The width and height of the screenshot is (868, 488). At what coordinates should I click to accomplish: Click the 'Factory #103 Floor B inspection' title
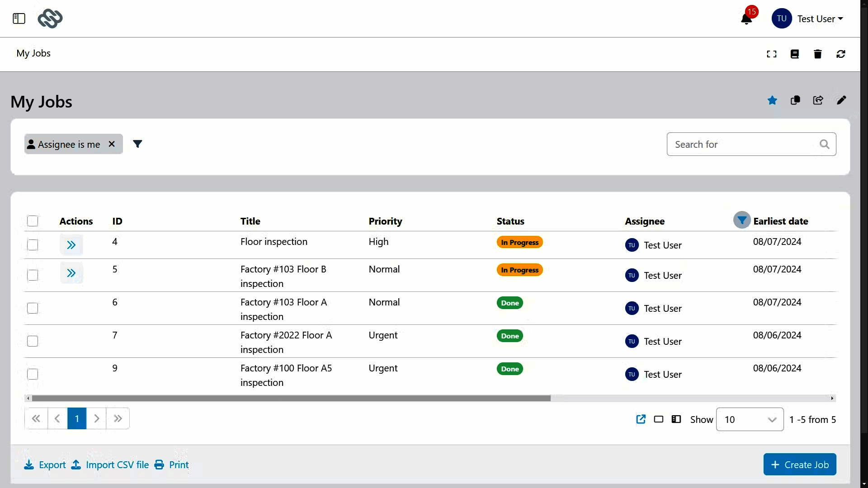pos(283,276)
